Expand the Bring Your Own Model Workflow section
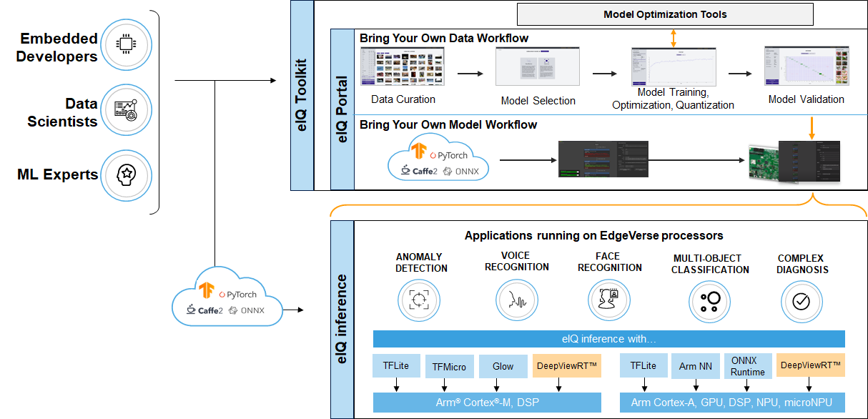This screenshot has width=868, height=419. pyautogui.click(x=448, y=124)
